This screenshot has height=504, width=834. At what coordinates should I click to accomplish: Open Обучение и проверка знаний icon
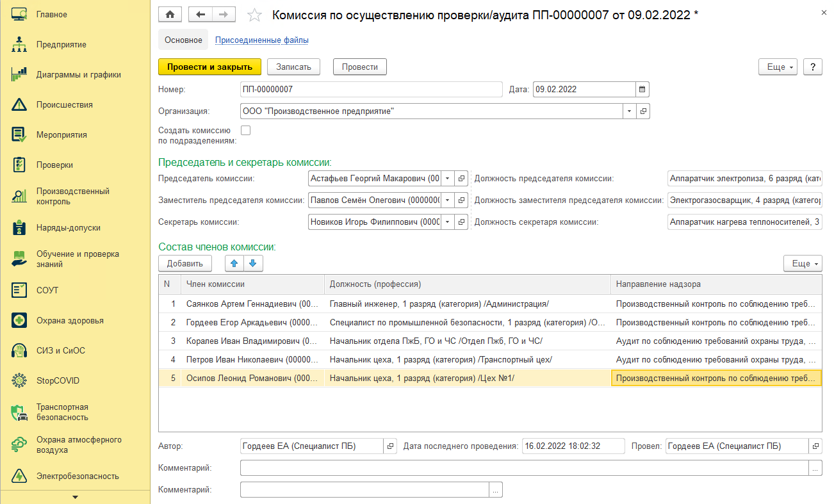(x=19, y=259)
